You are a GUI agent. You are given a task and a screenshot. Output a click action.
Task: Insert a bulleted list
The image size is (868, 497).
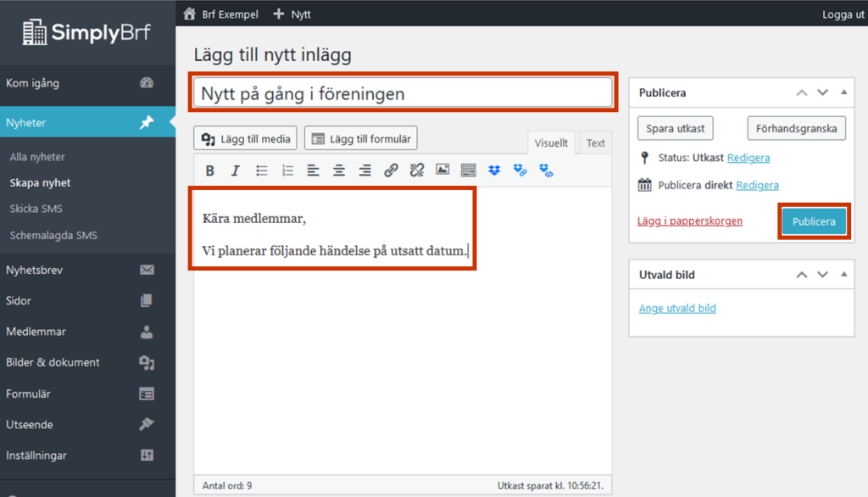(262, 170)
